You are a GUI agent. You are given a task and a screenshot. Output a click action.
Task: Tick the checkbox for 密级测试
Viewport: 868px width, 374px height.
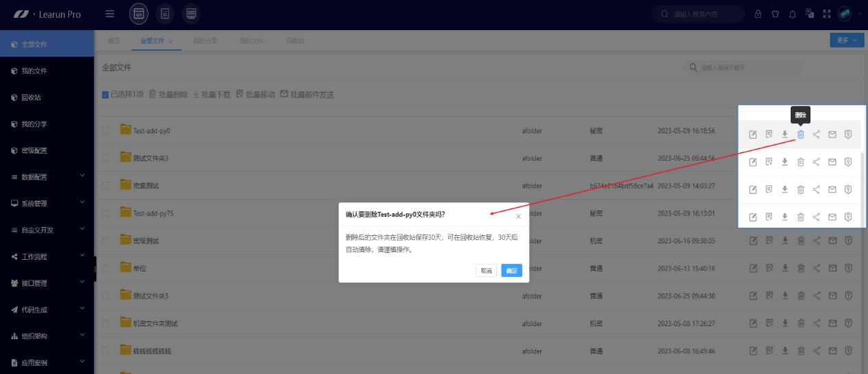(x=105, y=241)
